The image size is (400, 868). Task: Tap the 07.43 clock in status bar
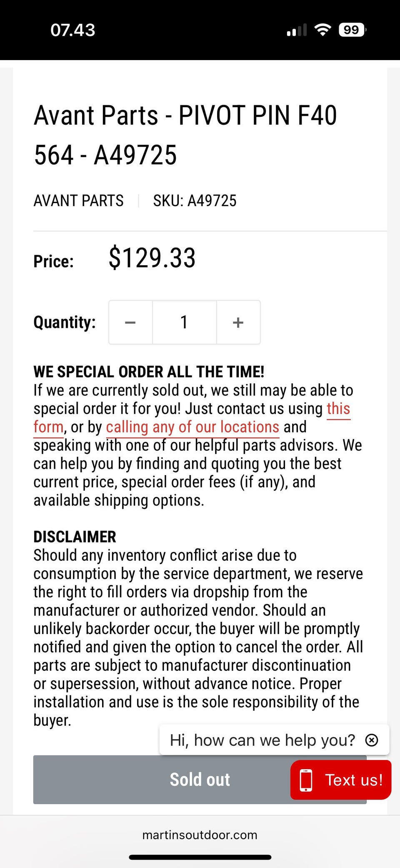(x=73, y=30)
